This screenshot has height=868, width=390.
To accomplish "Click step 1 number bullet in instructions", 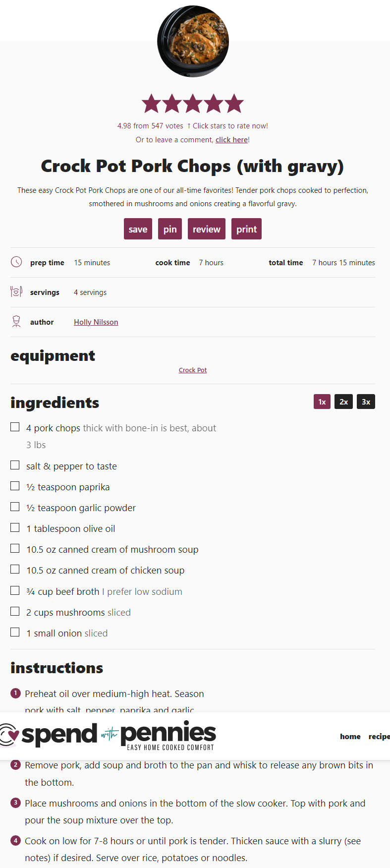I will point(15,693).
